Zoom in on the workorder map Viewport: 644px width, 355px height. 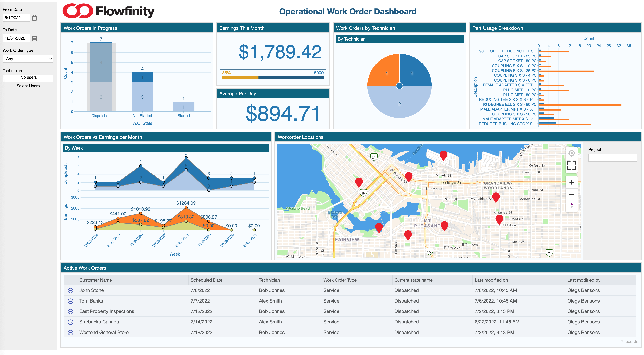[x=571, y=182]
